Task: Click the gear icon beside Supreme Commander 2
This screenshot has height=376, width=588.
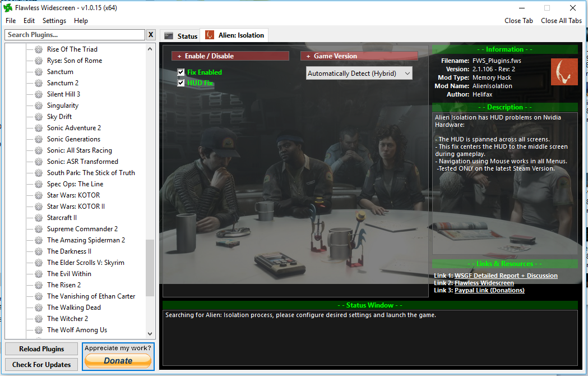Action: [39, 229]
